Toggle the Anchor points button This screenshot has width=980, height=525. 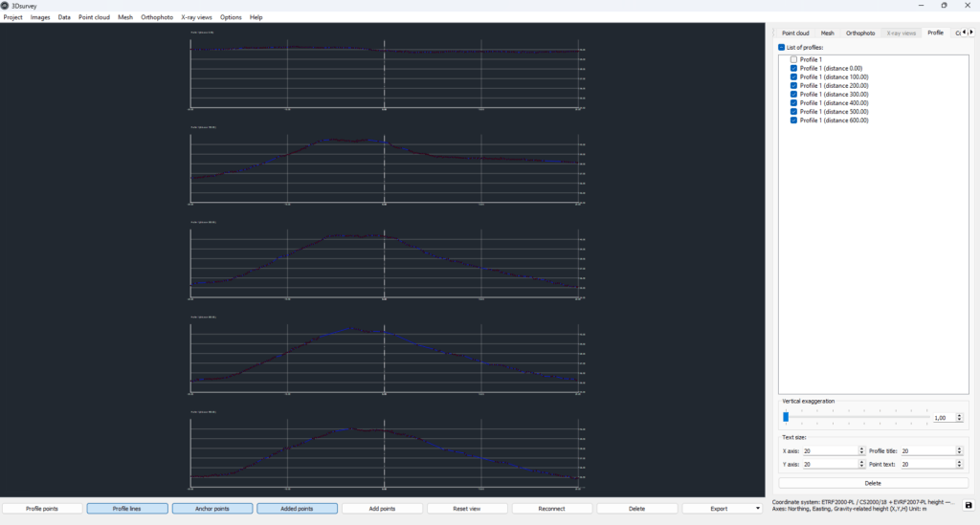click(212, 509)
